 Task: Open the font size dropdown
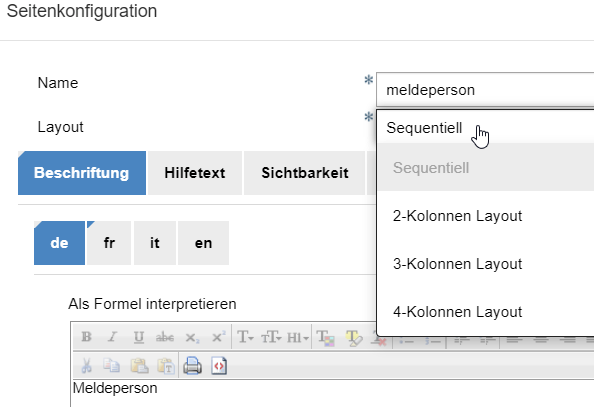[271, 337]
